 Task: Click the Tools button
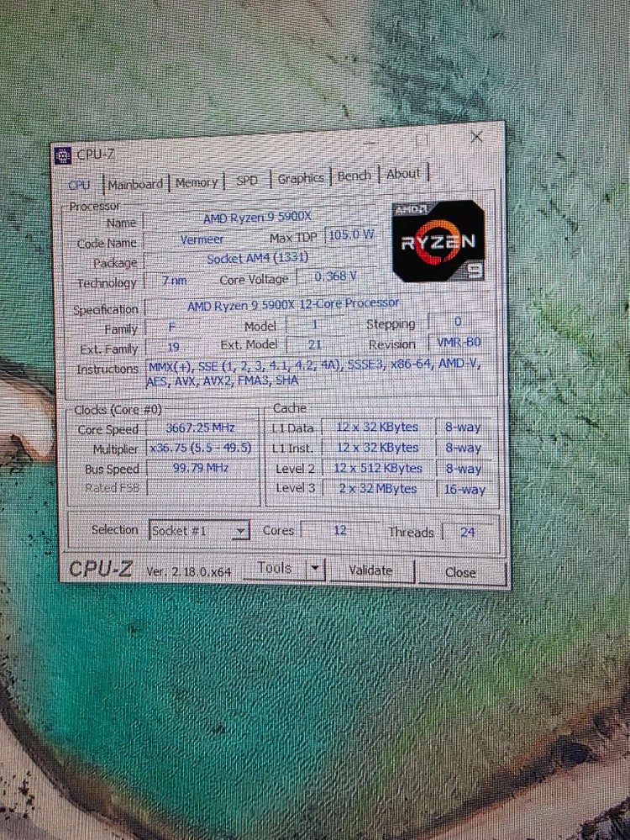pos(275,568)
